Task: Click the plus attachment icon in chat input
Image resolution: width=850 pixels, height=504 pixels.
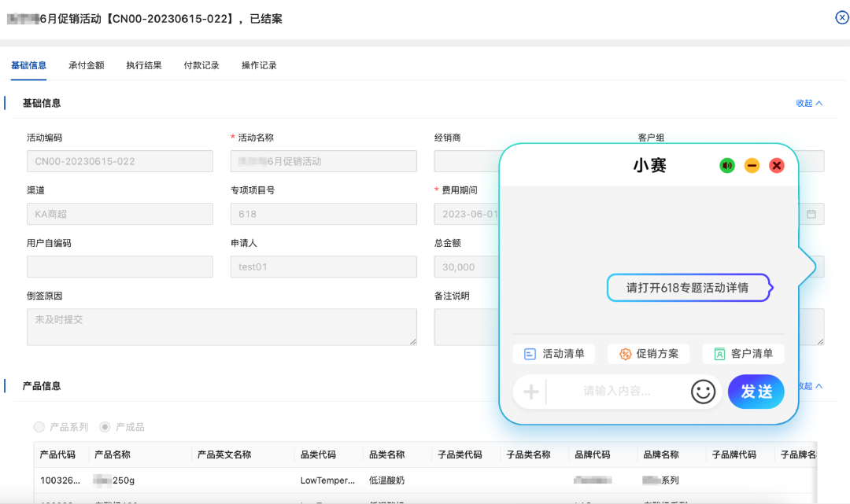Action: click(x=531, y=392)
